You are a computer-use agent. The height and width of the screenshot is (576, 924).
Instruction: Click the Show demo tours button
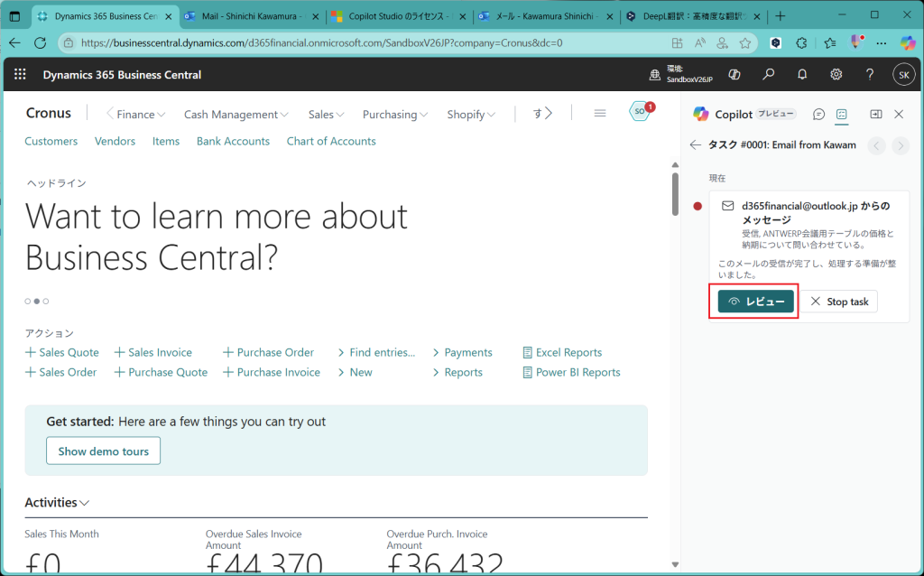103,451
